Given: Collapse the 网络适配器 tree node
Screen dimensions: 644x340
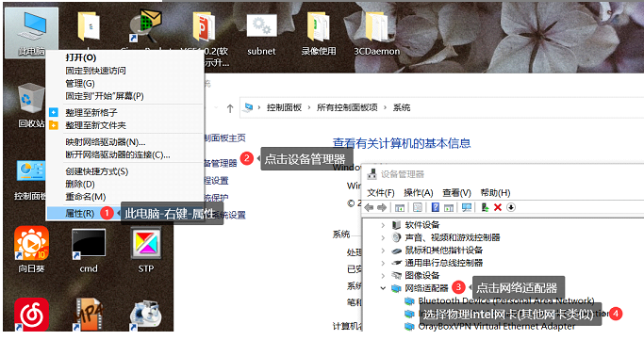Looking at the screenshot, I should [x=383, y=288].
